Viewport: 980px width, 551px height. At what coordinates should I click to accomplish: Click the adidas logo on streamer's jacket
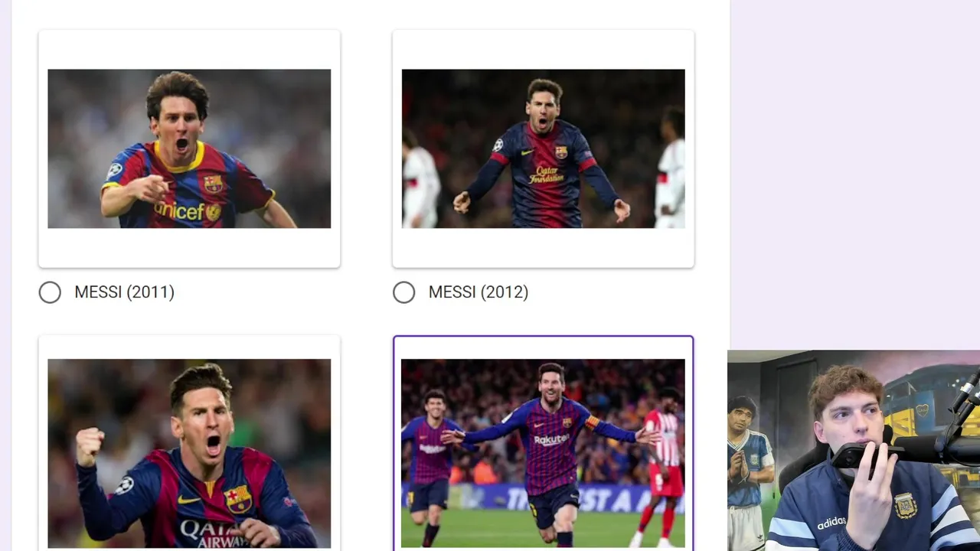[831, 523]
